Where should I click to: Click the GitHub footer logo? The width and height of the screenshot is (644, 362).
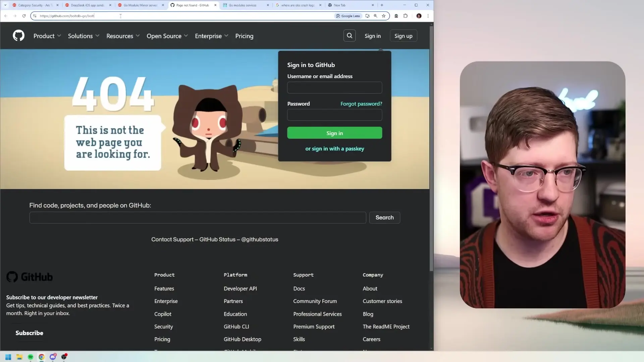[30, 277]
